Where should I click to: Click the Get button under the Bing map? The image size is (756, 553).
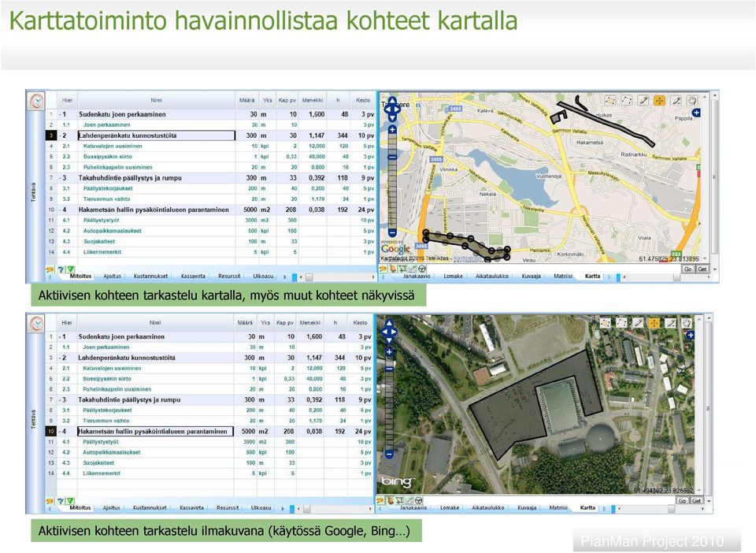[x=697, y=501]
